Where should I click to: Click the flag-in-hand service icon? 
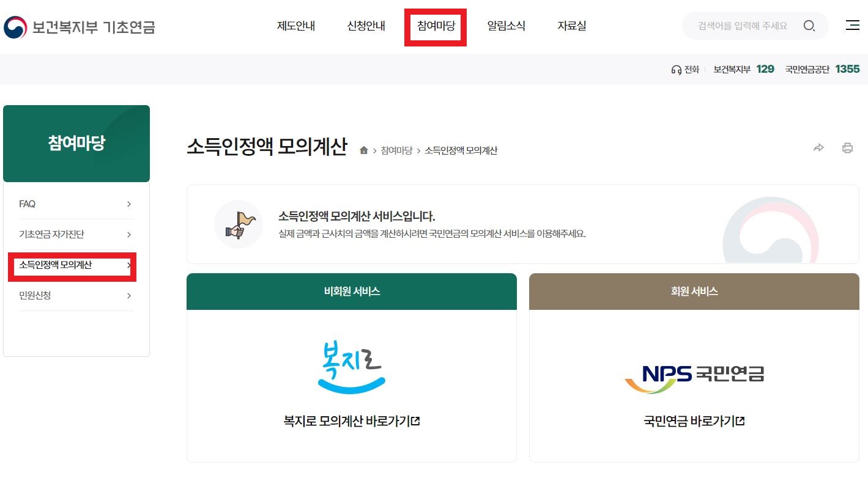(x=238, y=224)
